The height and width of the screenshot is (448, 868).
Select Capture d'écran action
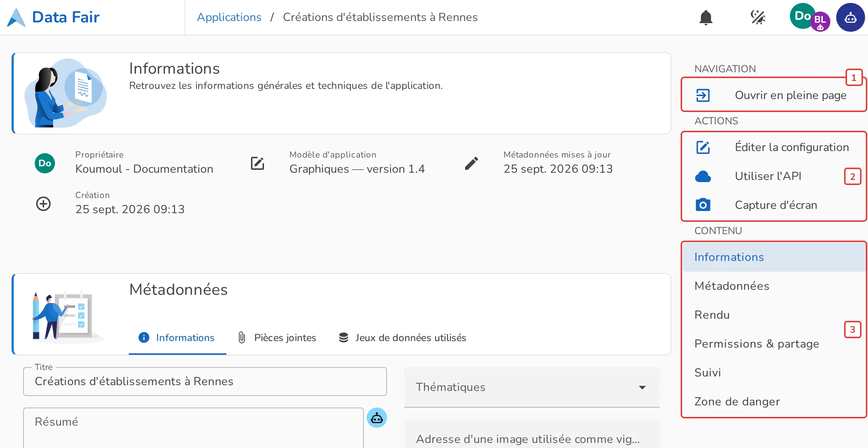pyautogui.click(x=774, y=205)
